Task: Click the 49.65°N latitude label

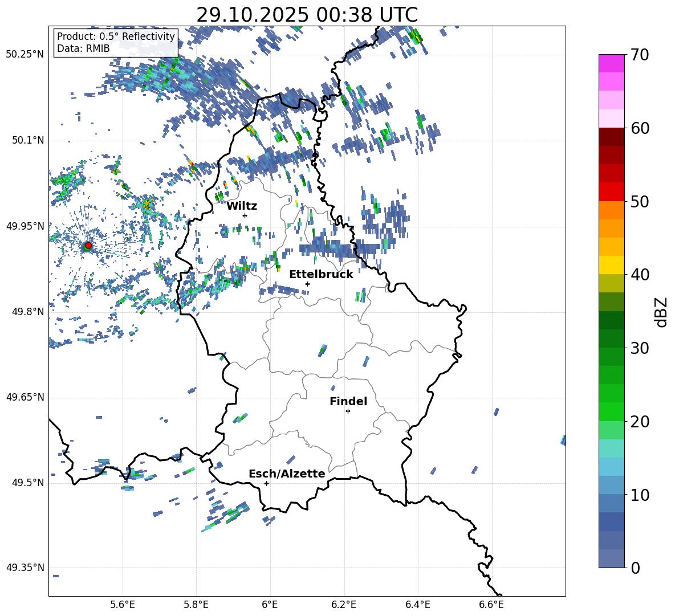Action: [x=25, y=397]
